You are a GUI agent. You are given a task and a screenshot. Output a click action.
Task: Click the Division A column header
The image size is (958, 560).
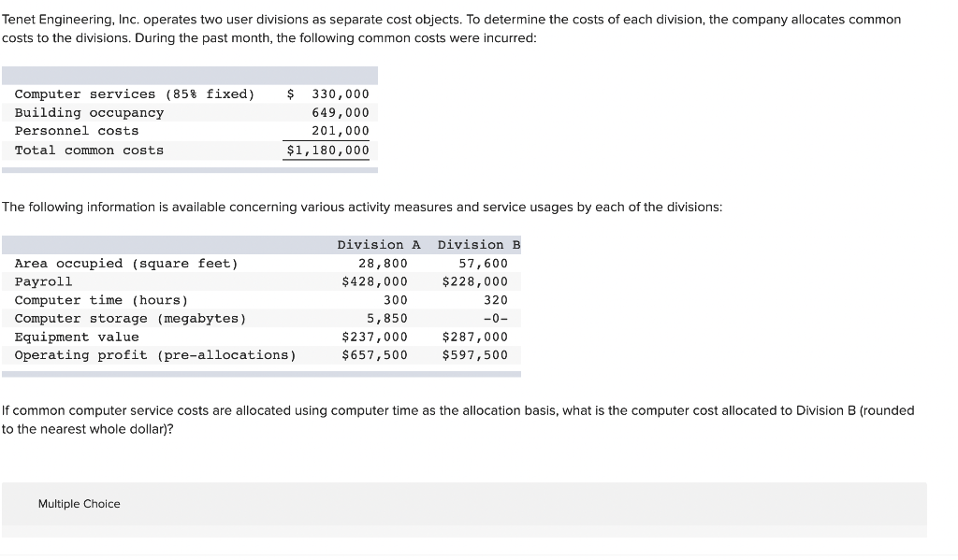pyautogui.click(x=378, y=244)
